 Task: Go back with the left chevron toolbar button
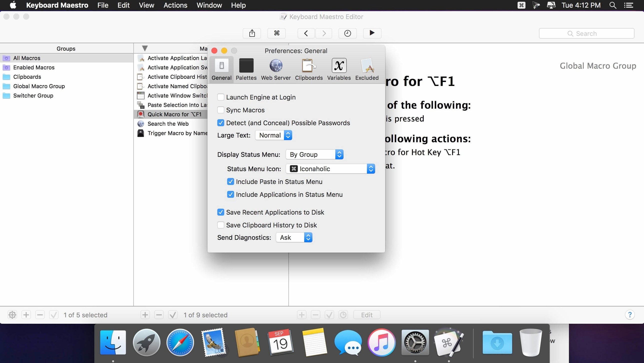(306, 33)
